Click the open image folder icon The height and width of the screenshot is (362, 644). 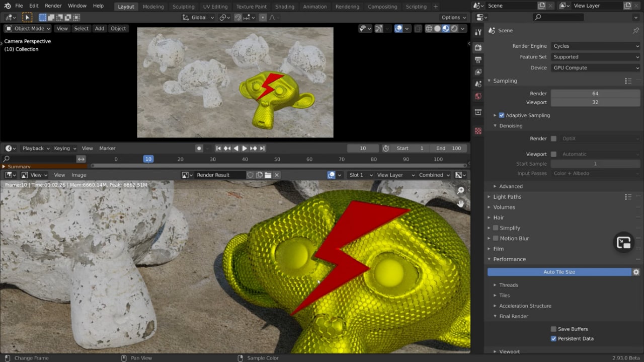click(x=268, y=175)
